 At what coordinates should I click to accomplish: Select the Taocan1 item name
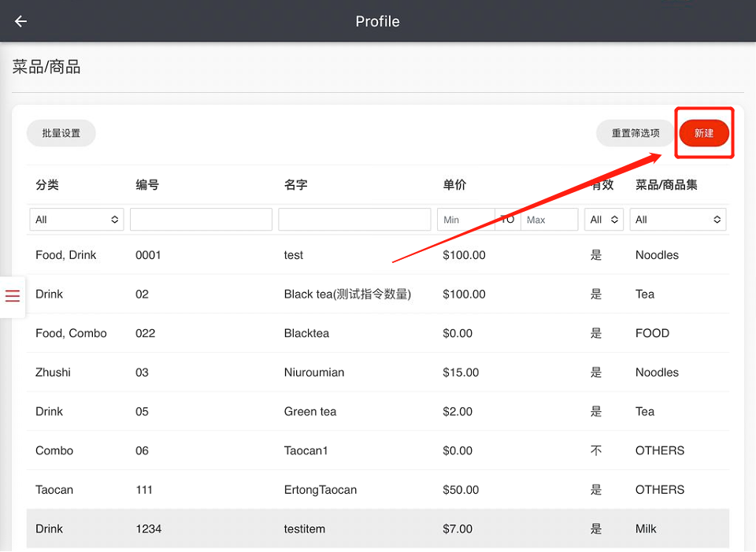point(306,450)
